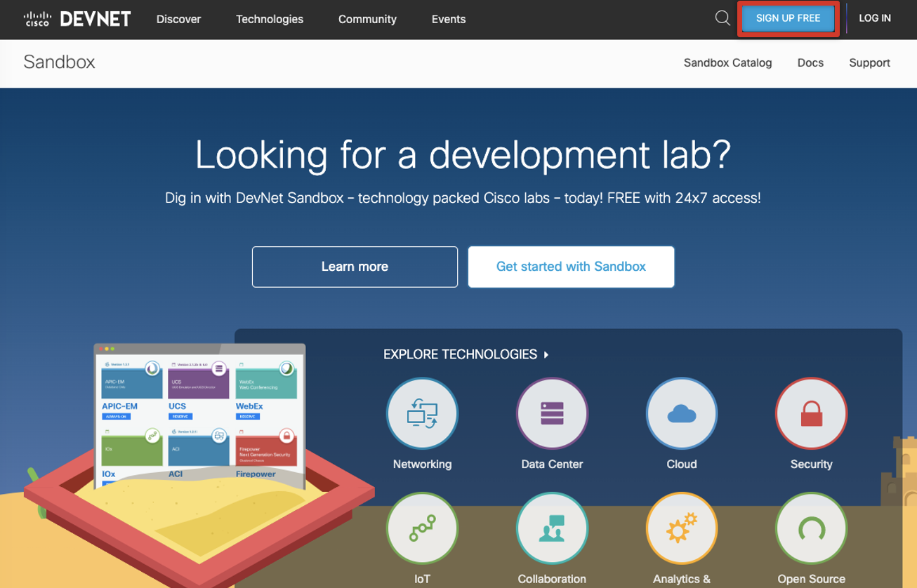Screen dimensions: 917x588
Task: Select the Networking technology icon
Action: tap(422, 413)
